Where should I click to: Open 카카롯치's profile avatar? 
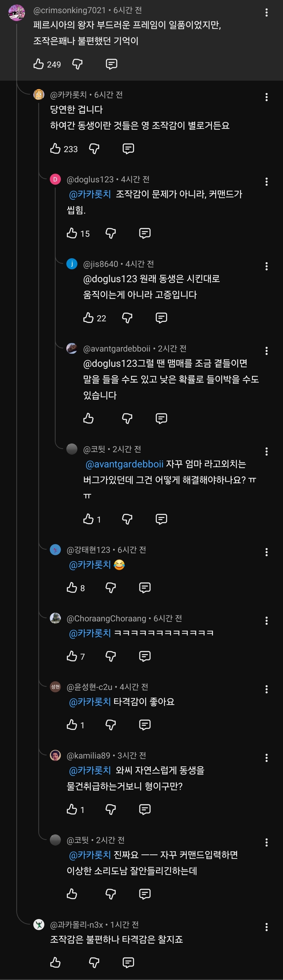tap(39, 94)
